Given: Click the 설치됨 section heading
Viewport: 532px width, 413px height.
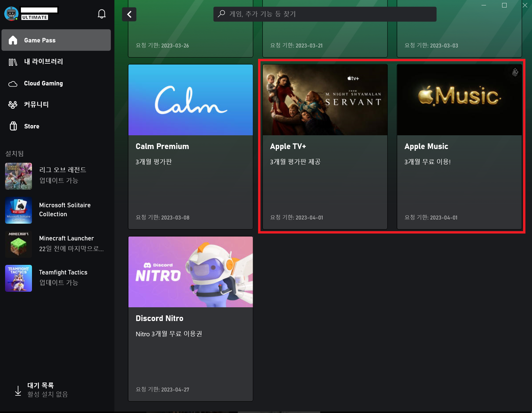Looking at the screenshot, I should pos(14,153).
